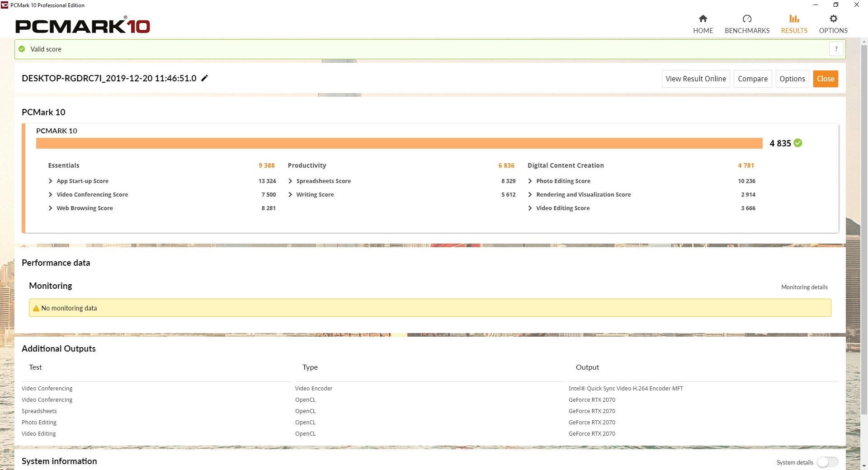Click the System information heading

(59, 461)
